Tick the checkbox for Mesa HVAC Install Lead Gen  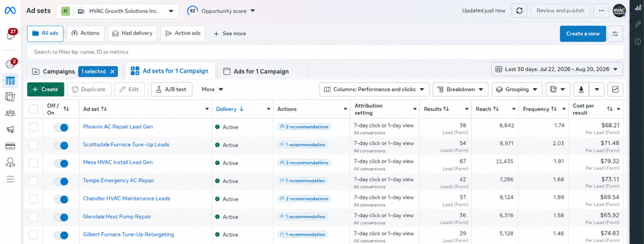(33, 163)
